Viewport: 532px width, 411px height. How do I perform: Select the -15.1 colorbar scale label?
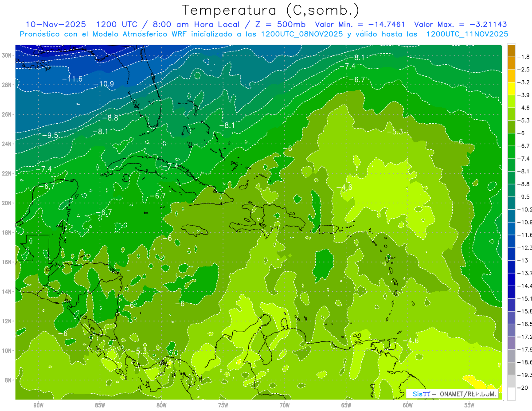[525, 298]
